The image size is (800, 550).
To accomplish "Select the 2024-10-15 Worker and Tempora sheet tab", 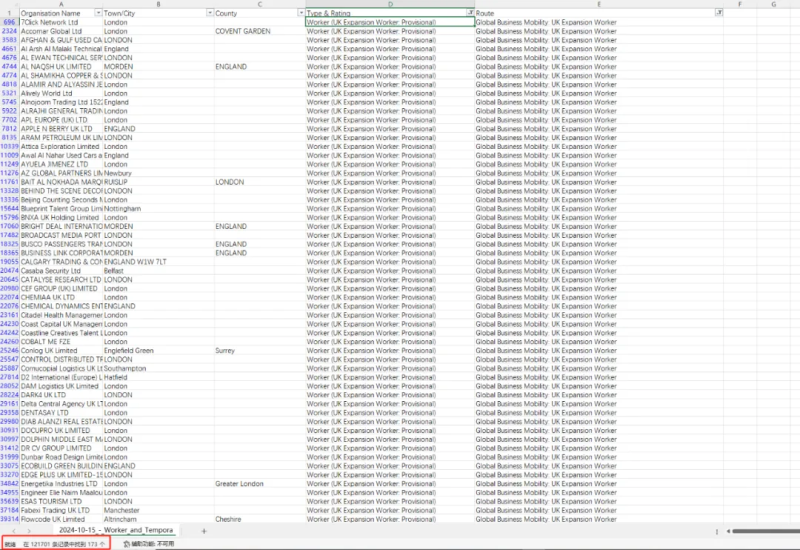I will (x=116, y=530).
